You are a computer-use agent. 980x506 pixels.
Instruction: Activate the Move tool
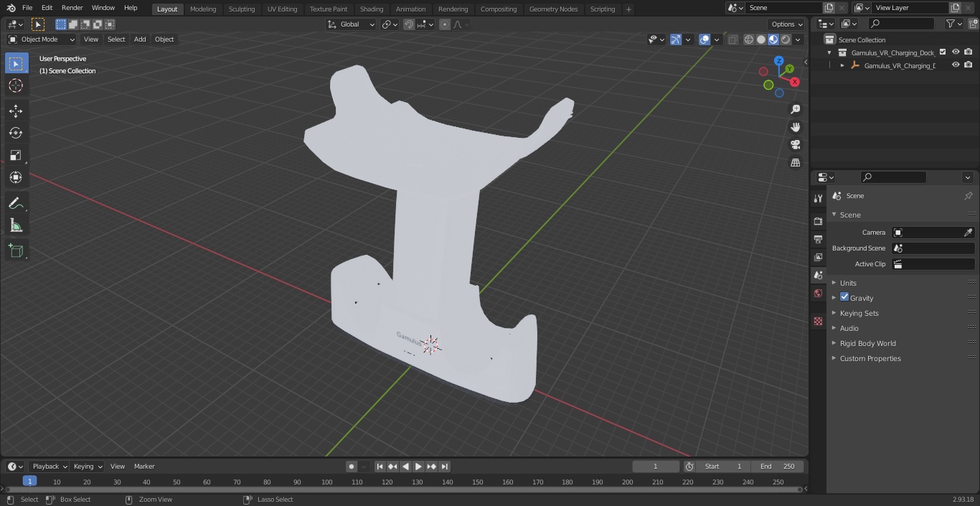coord(16,111)
